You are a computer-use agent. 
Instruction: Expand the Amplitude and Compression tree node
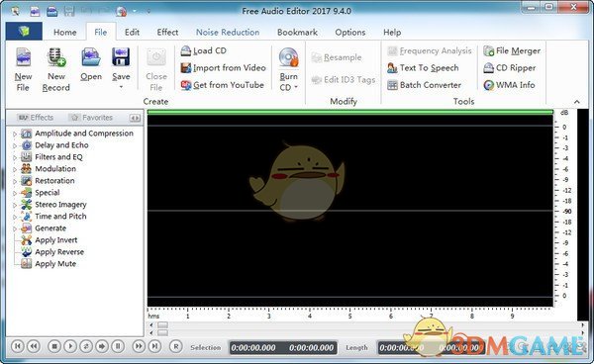15,134
